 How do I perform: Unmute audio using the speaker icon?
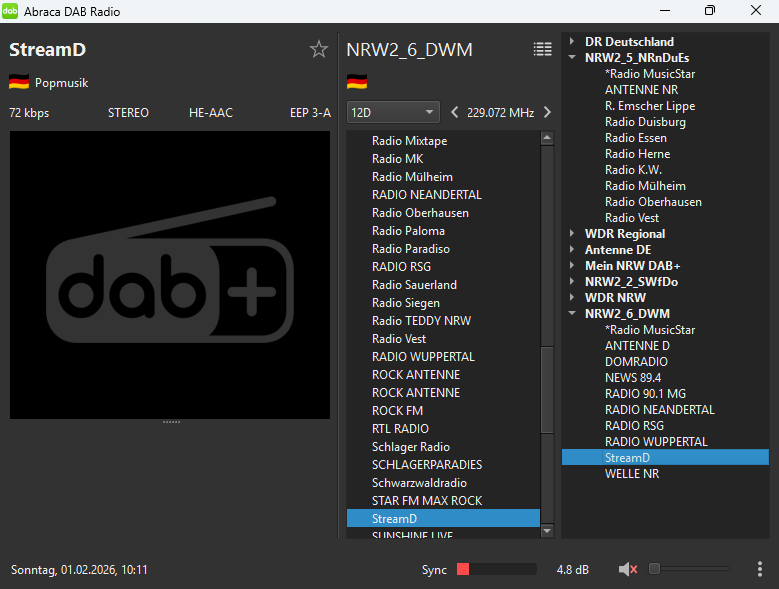[628, 569]
